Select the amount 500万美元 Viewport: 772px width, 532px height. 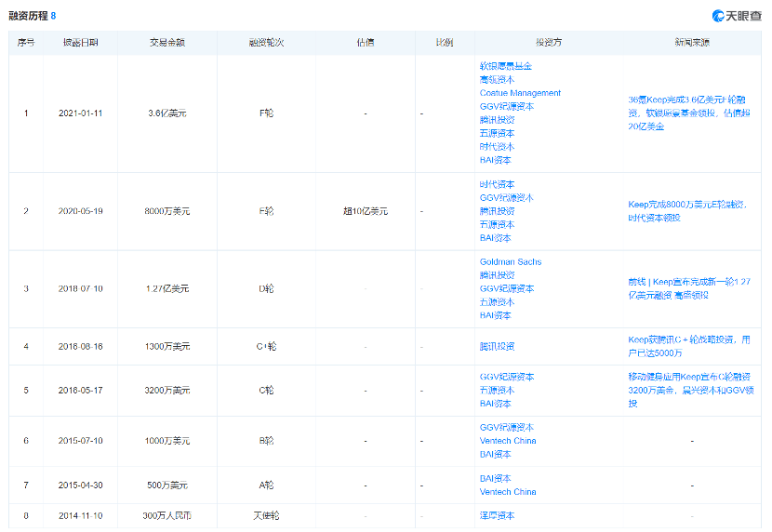pos(167,485)
